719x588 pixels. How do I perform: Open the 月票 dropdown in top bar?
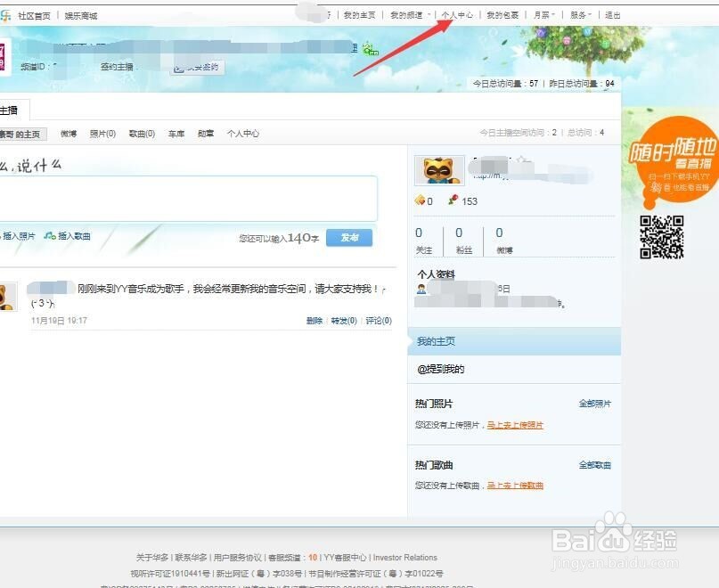coord(543,14)
